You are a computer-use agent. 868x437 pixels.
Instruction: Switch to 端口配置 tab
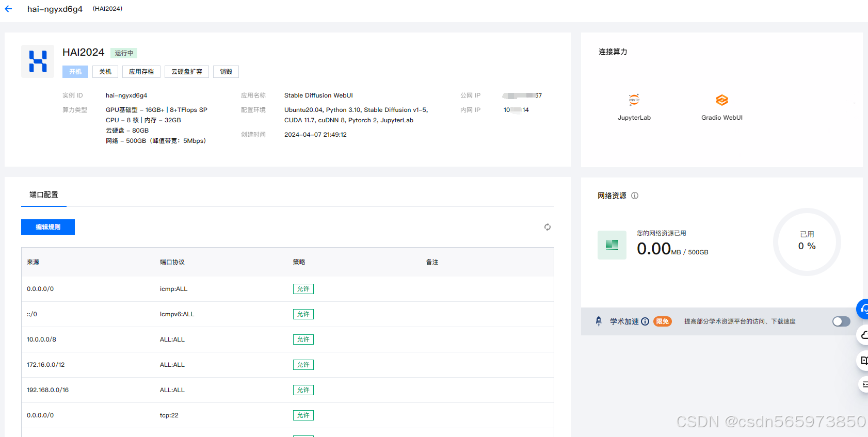point(44,195)
